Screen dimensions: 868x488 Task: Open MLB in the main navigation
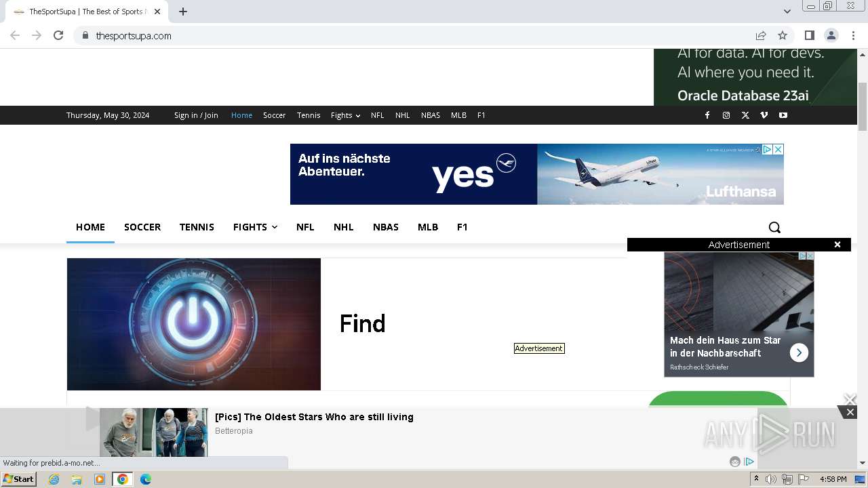coord(428,227)
